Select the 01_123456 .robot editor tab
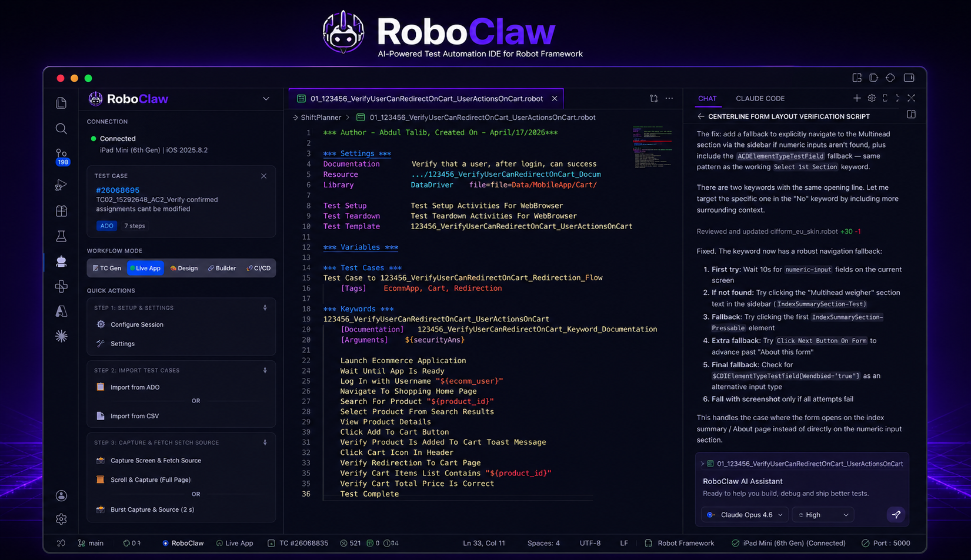This screenshot has height=560, width=971. (x=426, y=99)
